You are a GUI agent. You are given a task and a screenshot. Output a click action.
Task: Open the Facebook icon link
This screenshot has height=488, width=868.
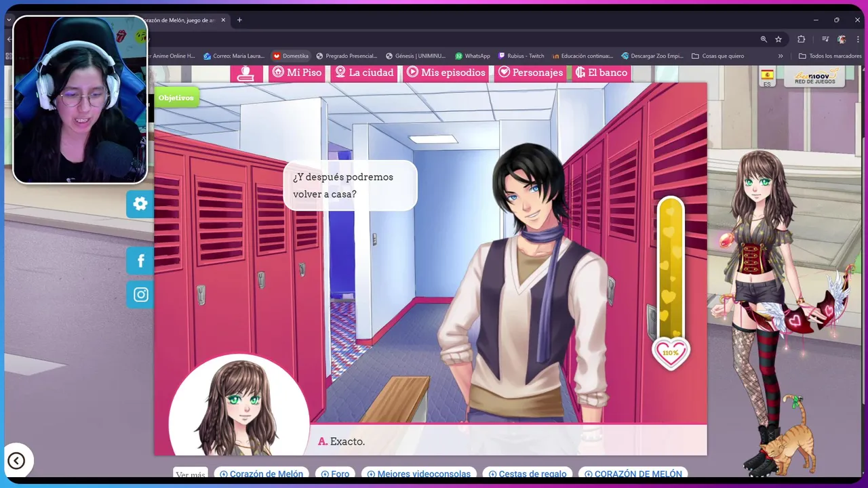click(140, 260)
